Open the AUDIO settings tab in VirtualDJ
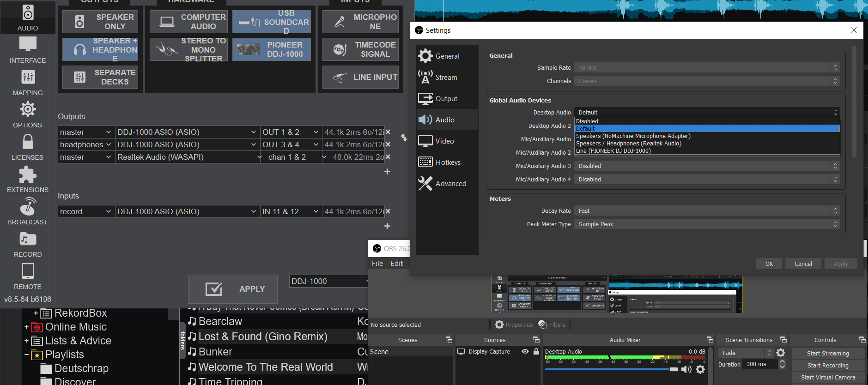This screenshot has height=385, width=868. point(28,18)
